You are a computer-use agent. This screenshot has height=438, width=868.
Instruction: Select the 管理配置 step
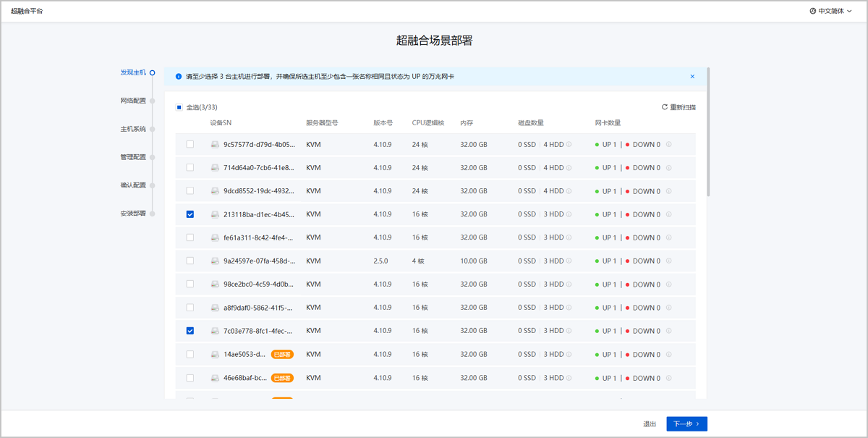133,157
